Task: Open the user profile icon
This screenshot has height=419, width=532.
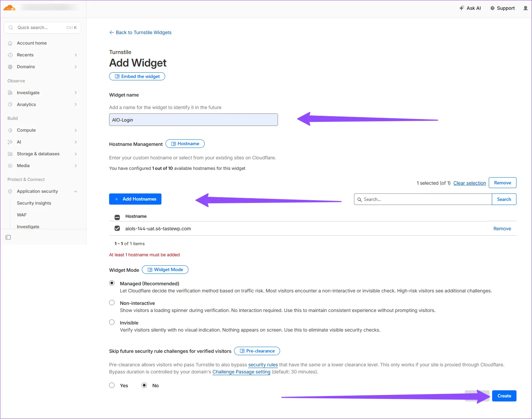Action: (525, 8)
